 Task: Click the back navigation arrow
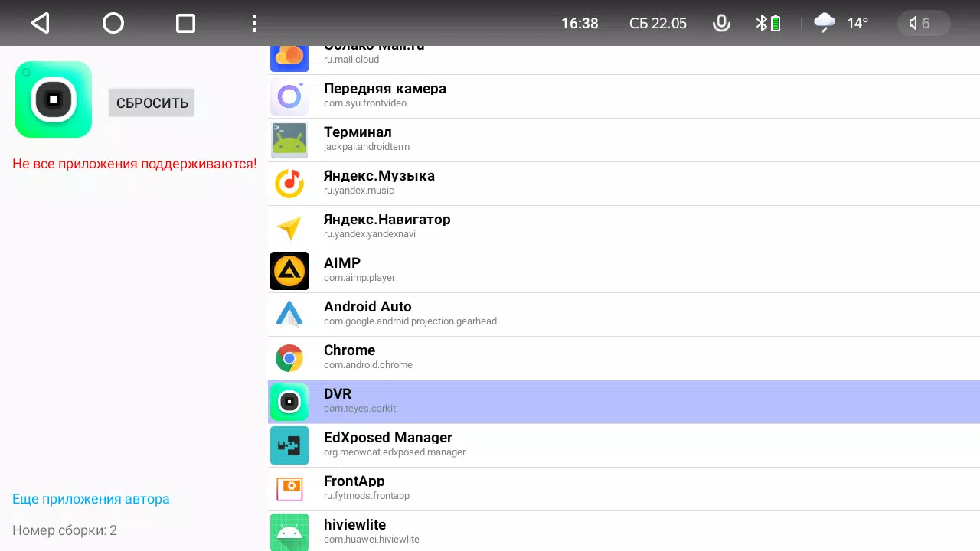(40, 23)
